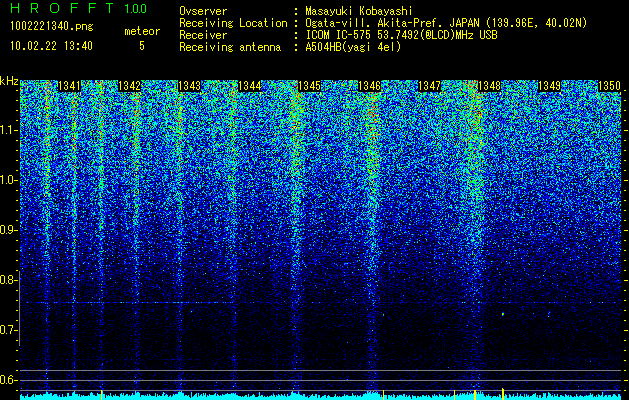Select the A504HB(yagi 4el) antenna text
The width and height of the screenshot is (629, 400).
point(353,47)
